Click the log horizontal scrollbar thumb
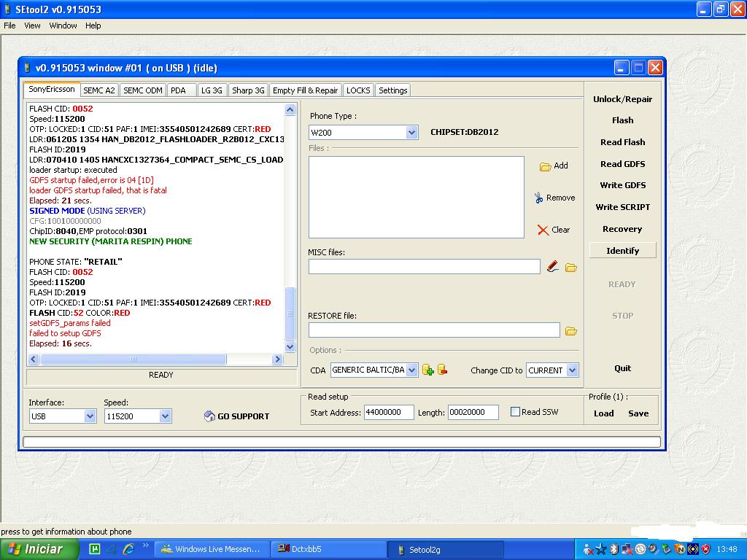The height and width of the screenshot is (560, 747). click(133, 359)
